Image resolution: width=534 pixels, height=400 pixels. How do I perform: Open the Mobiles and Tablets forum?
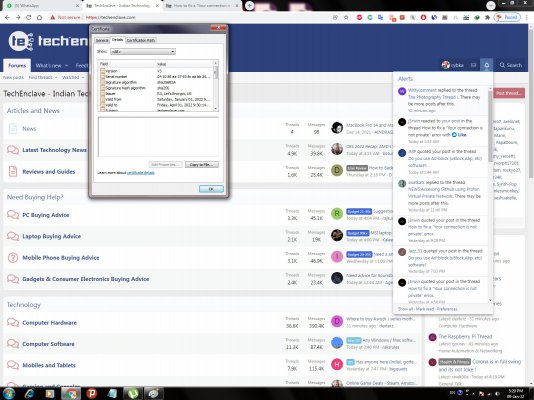(x=49, y=365)
